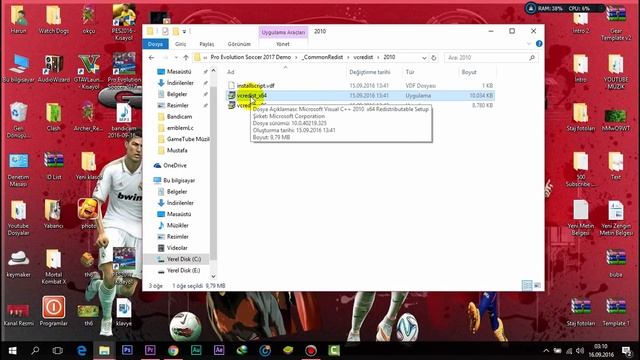640x360 pixels.
Task: Open the Explorer help icon
Action: coord(539,44)
